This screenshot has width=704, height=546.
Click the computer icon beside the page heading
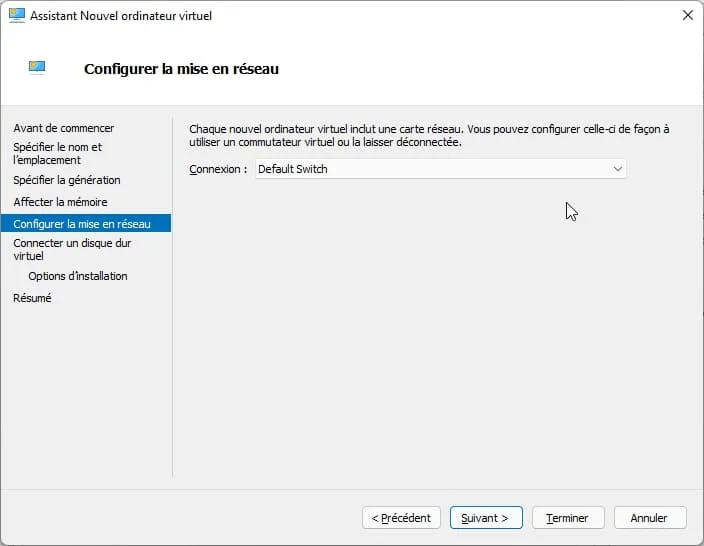tap(37, 68)
